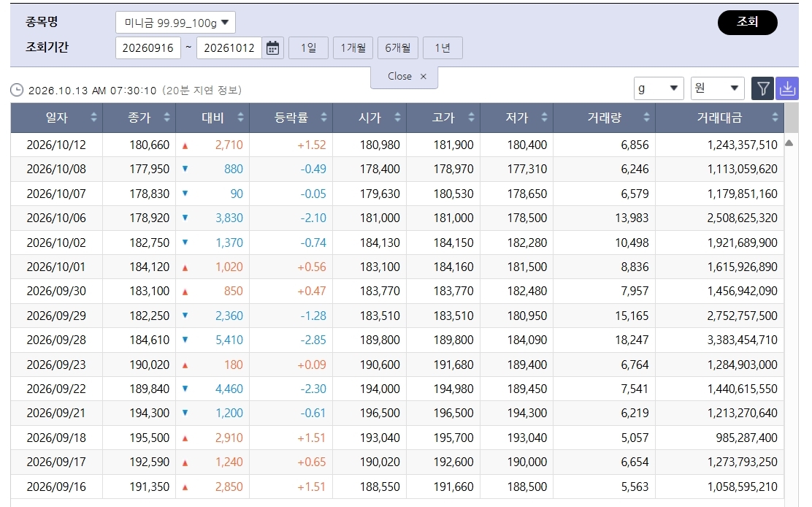Select date cell 2026/10/06
This screenshot has width=812, height=507.
(56, 218)
